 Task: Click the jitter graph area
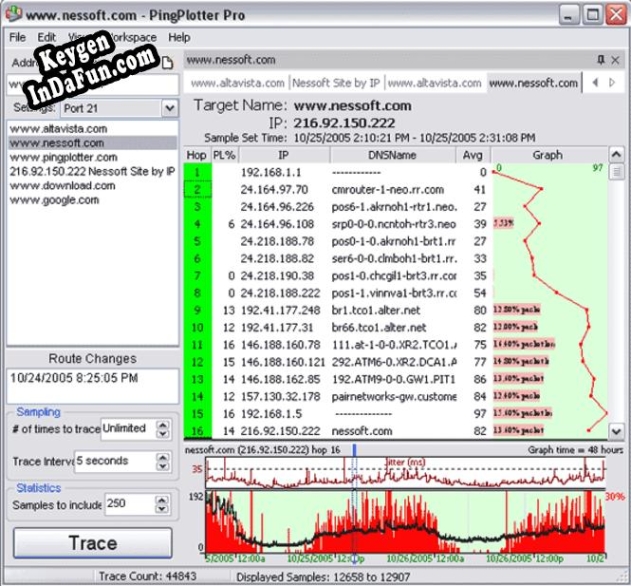[x=405, y=473]
